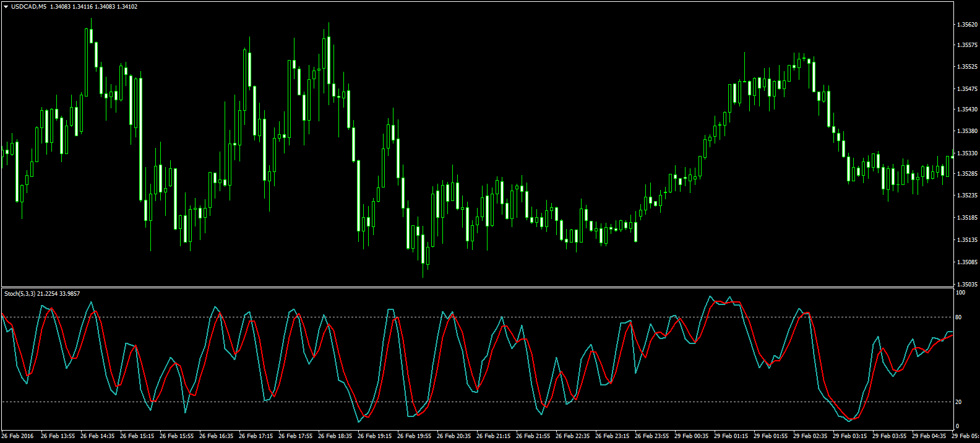This screenshot has width=980, height=443.
Task: Click the dropdown triangle beside USDCAD,M5
Action: pyautogui.click(x=6, y=7)
